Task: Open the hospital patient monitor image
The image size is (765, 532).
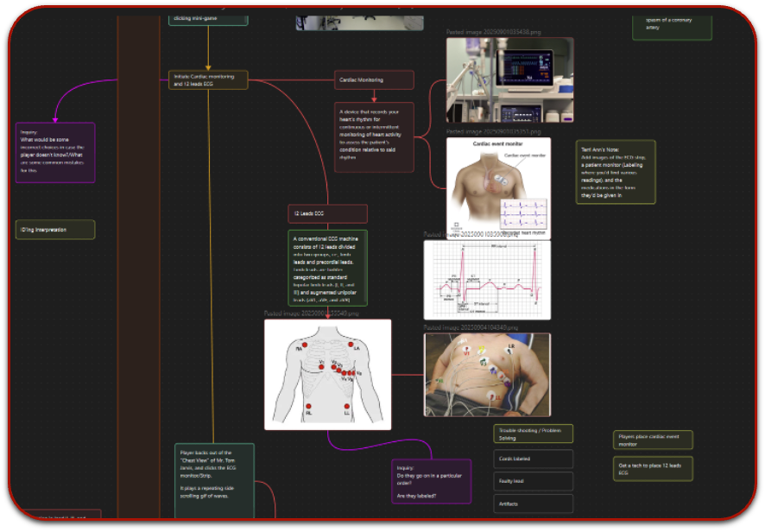Action: pyautogui.click(x=509, y=80)
